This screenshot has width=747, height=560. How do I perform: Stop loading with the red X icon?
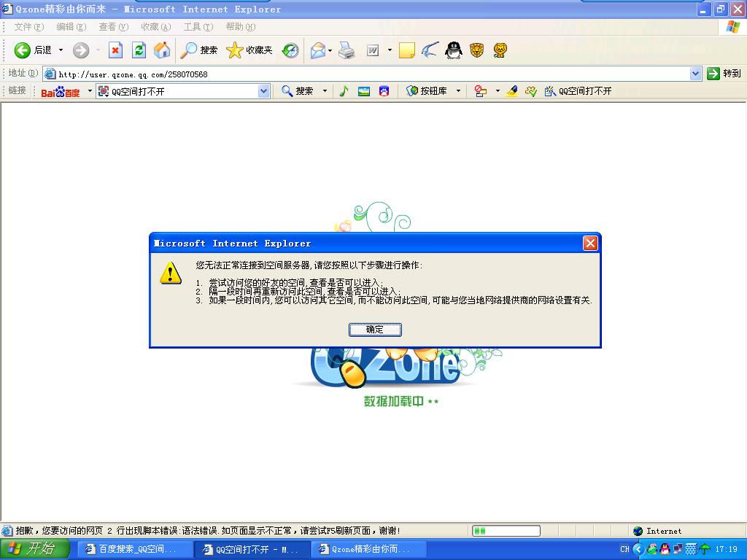pos(115,50)
